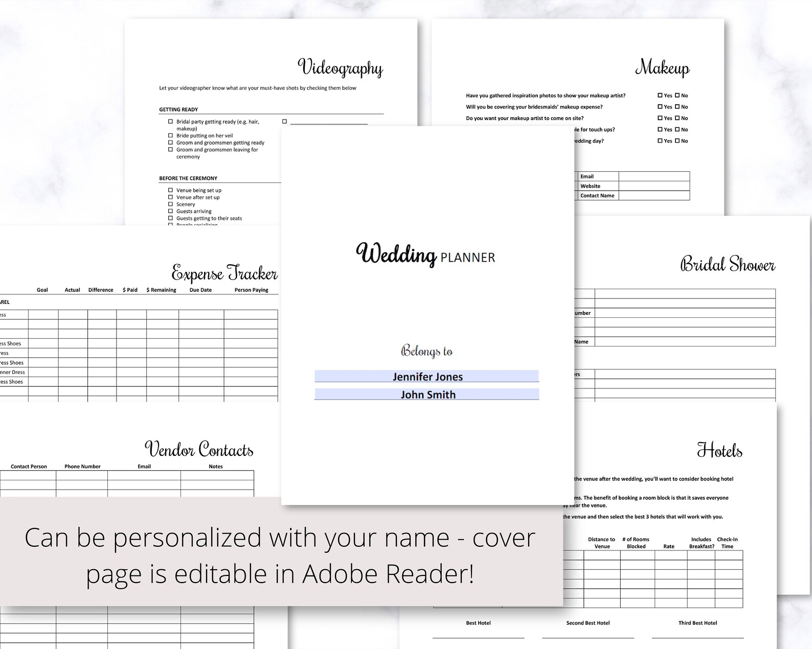Viewport: 812px width, 649px height.
Task: Click the 'Videography' page title
Action: pyautogui.click(x=340, y=68)
